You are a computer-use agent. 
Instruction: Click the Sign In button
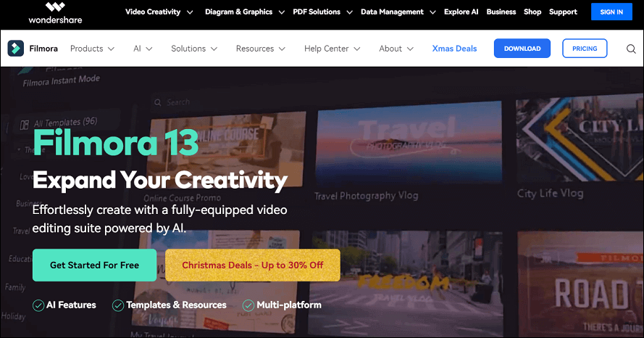[611, 12]
